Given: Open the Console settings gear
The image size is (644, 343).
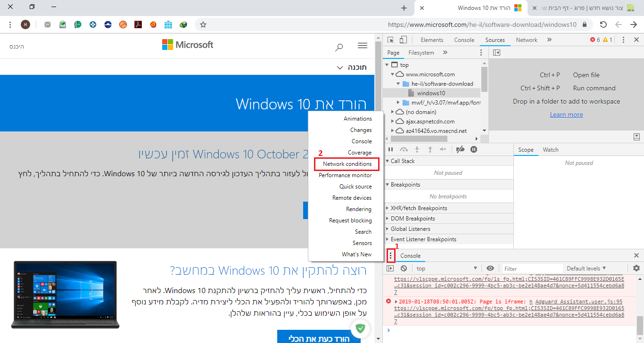Looking at the screenshot, I should click(x=636, y=269).
